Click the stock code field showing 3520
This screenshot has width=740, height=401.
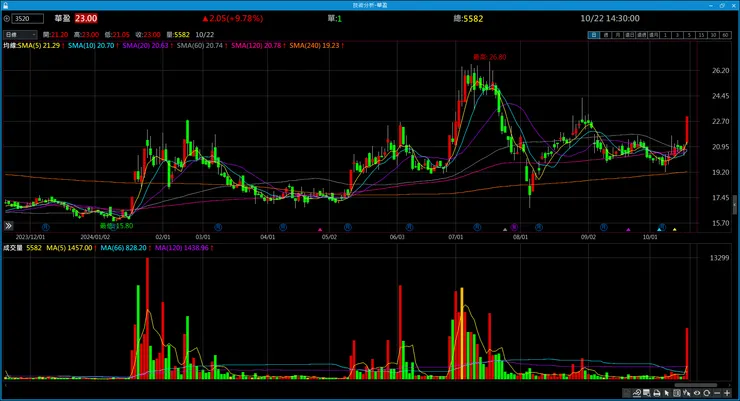click(x=28, y=18)
